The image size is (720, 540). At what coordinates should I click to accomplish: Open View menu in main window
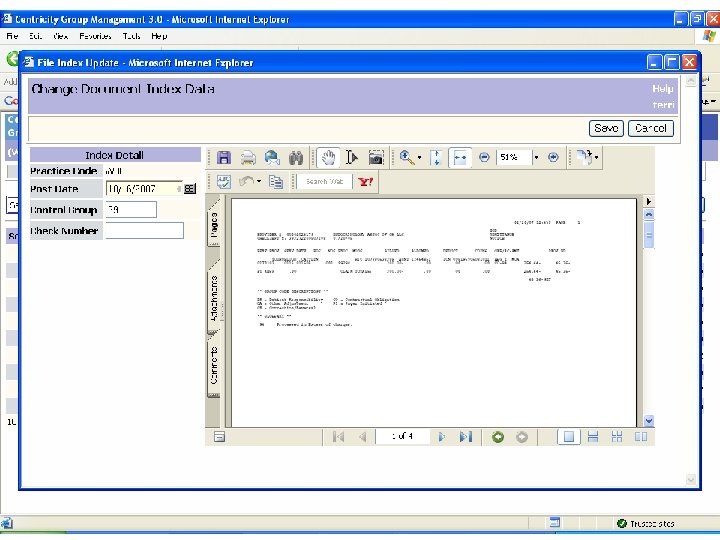61,36
